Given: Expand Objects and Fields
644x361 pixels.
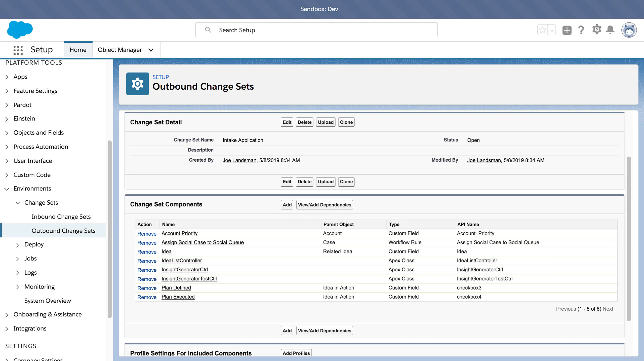Looking at the screenshot, I should pyautogui.click(x=7, y=133).
